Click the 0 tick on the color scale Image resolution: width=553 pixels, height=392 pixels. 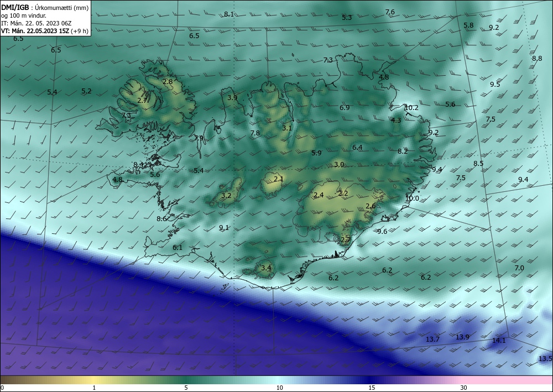point(2,388)
